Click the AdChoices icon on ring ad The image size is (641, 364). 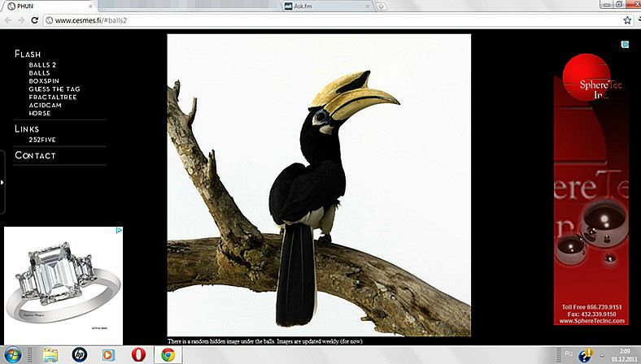pos(119,231)
